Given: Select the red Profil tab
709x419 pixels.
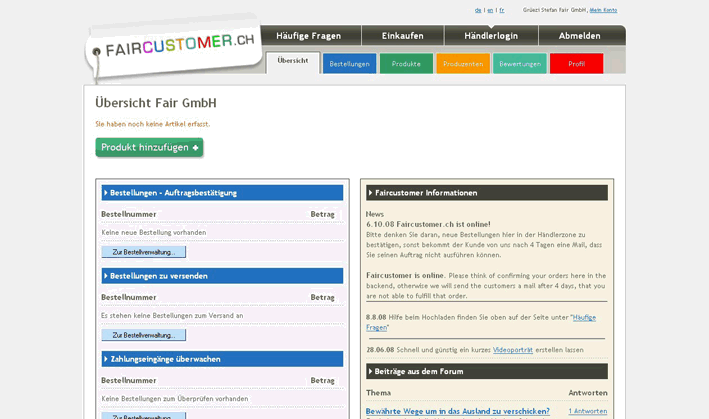Looking at the screenshot, I should pyautogui.click(x=577, y=64).
